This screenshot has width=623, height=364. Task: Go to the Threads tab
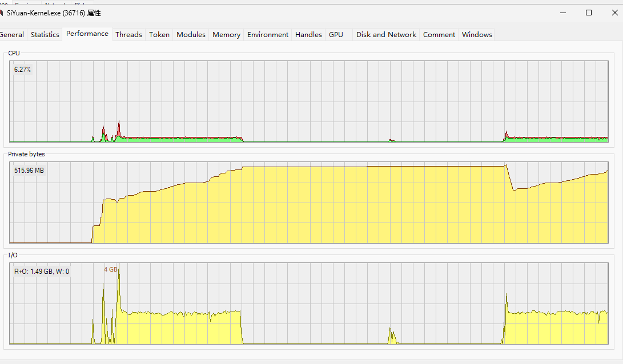(x=128, y=35)
